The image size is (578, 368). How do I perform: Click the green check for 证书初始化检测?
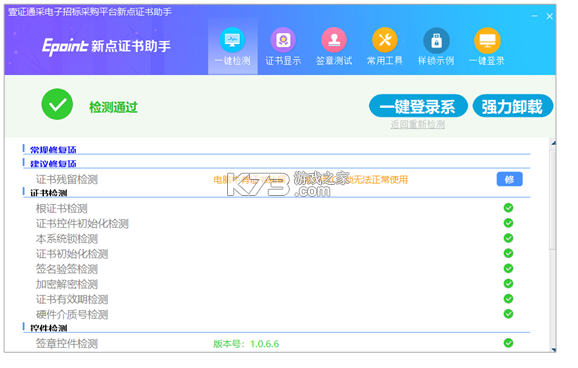coord(508,253)
